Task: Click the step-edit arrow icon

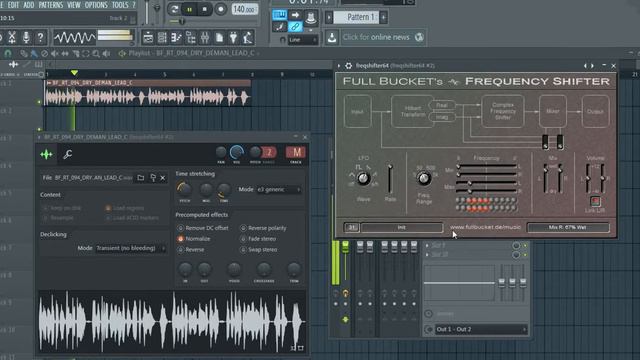Action: point(295,15)
